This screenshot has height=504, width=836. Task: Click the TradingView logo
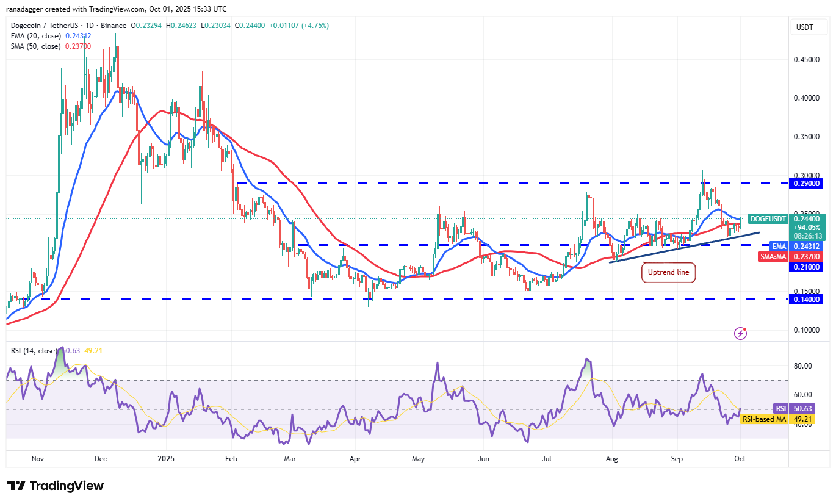(54, 486)
